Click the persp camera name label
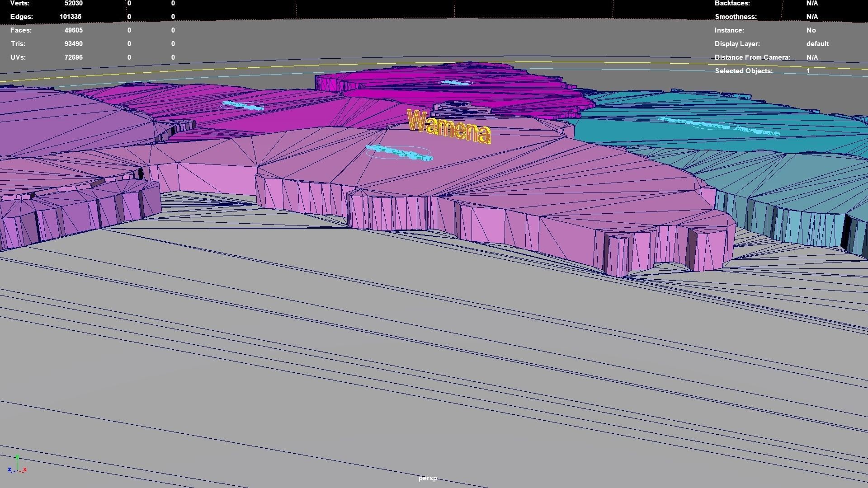Screen dimensions: 868x488 (x=428, y=478)
